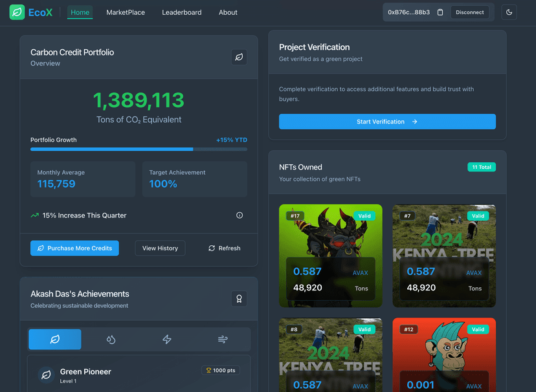Switch to the wind achievement category icon

tap(223, 339)
